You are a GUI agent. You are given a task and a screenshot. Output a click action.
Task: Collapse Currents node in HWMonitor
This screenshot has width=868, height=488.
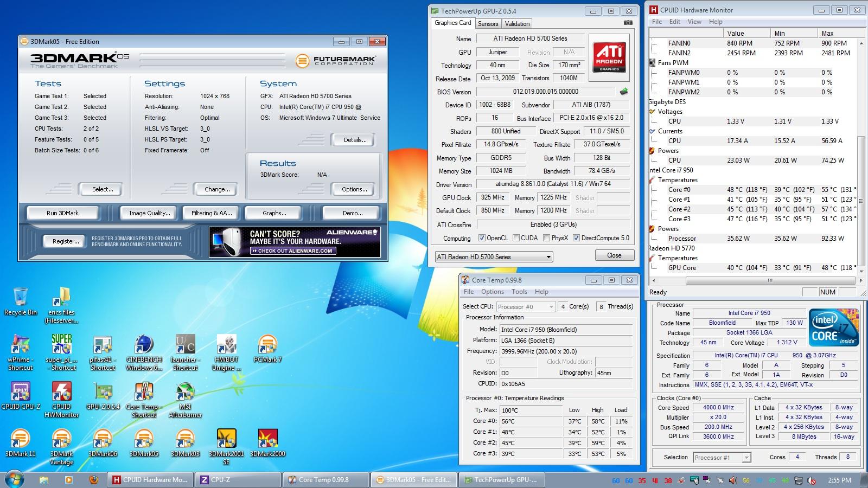point(652,131)
